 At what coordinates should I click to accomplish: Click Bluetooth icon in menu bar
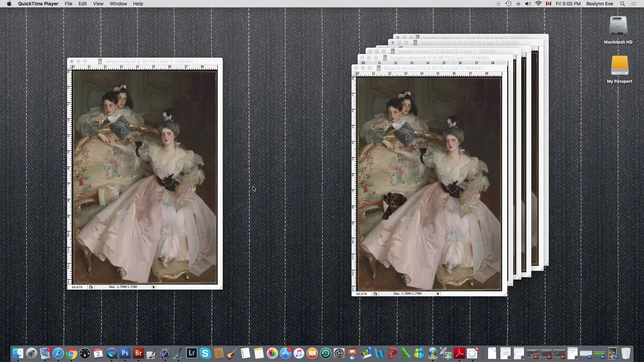pos(518,4)
